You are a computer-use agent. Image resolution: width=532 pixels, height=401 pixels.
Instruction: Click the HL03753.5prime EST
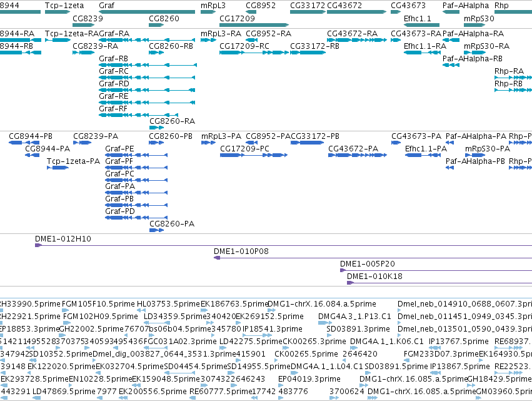click(141, 310)
